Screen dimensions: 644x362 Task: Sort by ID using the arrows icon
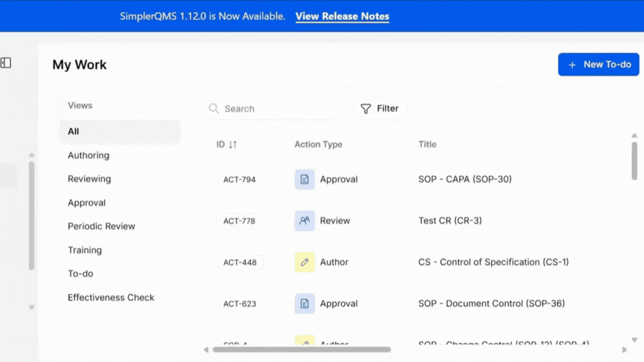click(232, 144)
